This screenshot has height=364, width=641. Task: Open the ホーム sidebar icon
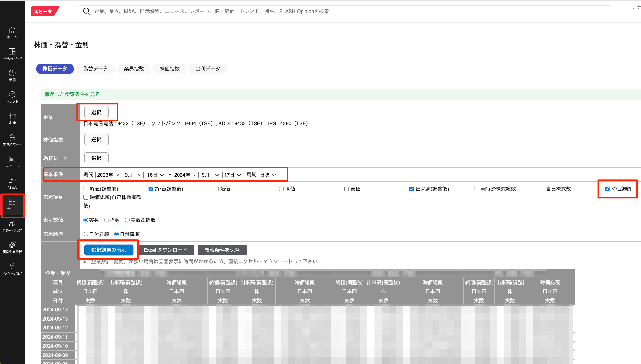(x=12, y=33)
